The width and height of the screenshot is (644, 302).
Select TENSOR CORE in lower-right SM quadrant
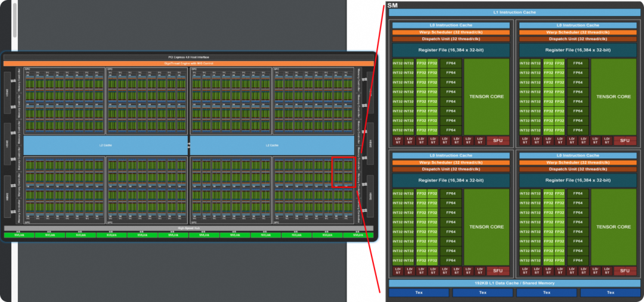click(x=614, y=227)
